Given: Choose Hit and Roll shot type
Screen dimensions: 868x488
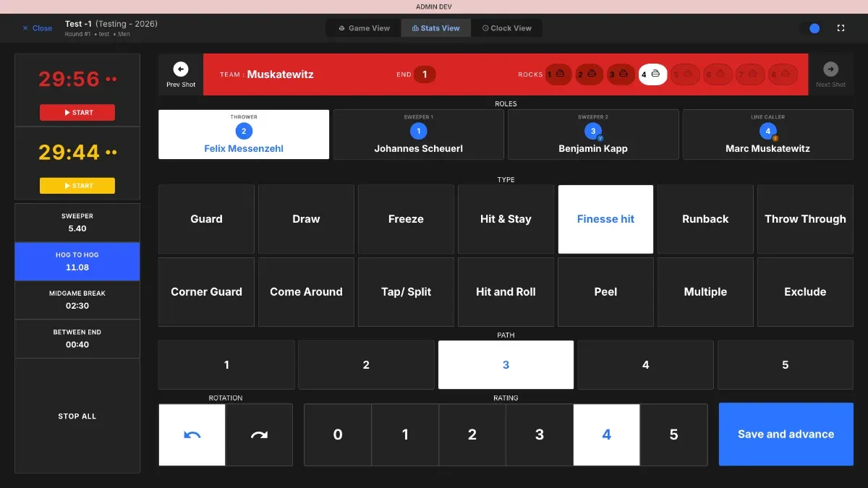Looking at the screenshot, I should coord(506,292).
